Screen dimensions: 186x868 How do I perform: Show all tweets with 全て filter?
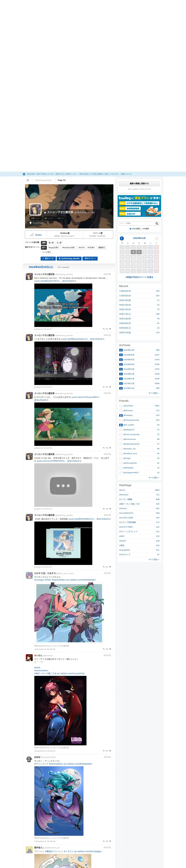pyautogui.click(x=44, y=248)
